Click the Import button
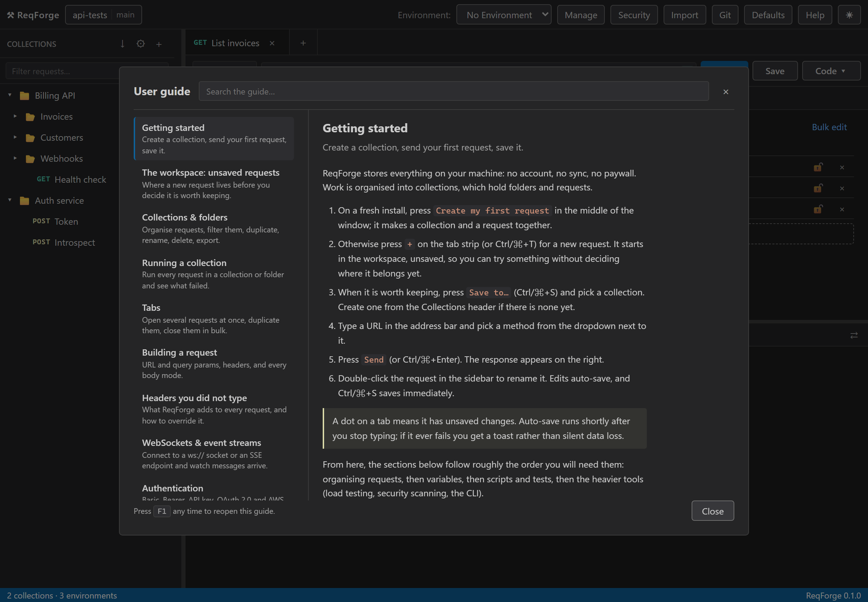 [x=684, y=15]
